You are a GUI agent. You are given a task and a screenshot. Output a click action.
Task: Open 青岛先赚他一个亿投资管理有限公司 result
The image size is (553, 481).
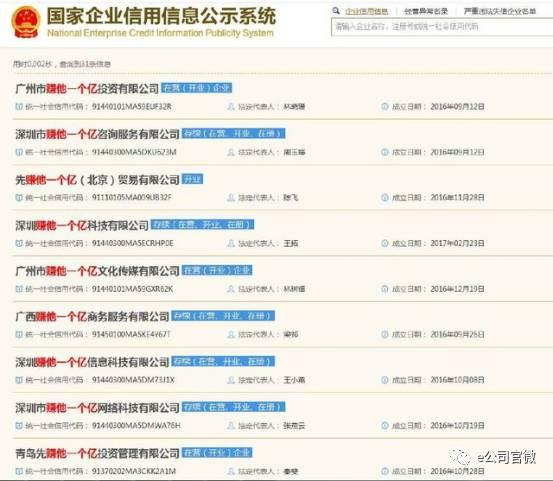point(97,453)
